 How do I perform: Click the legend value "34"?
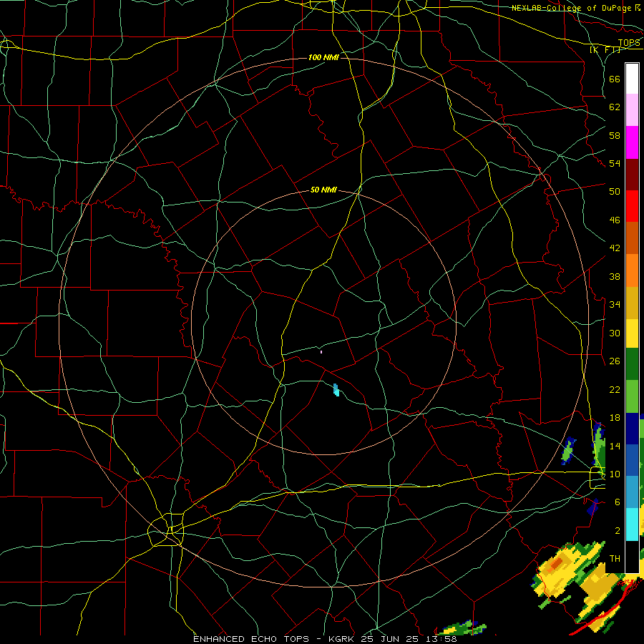coord(615,305)
